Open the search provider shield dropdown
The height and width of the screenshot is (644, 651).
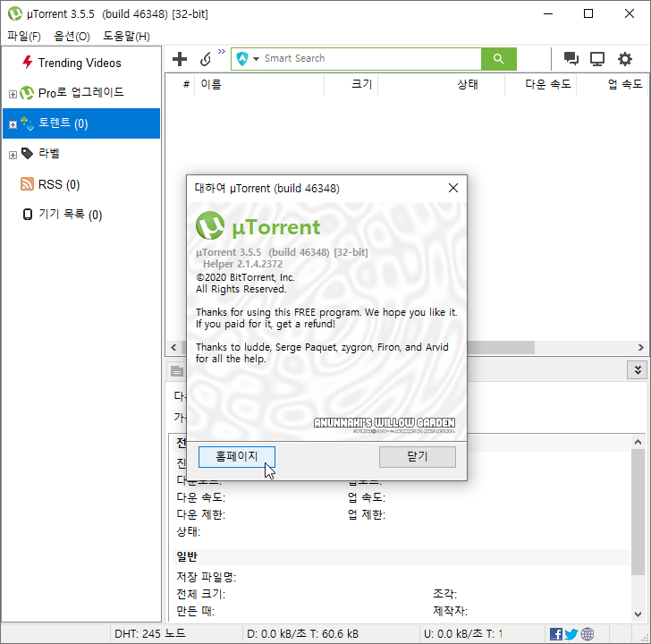tap(248, 59)
